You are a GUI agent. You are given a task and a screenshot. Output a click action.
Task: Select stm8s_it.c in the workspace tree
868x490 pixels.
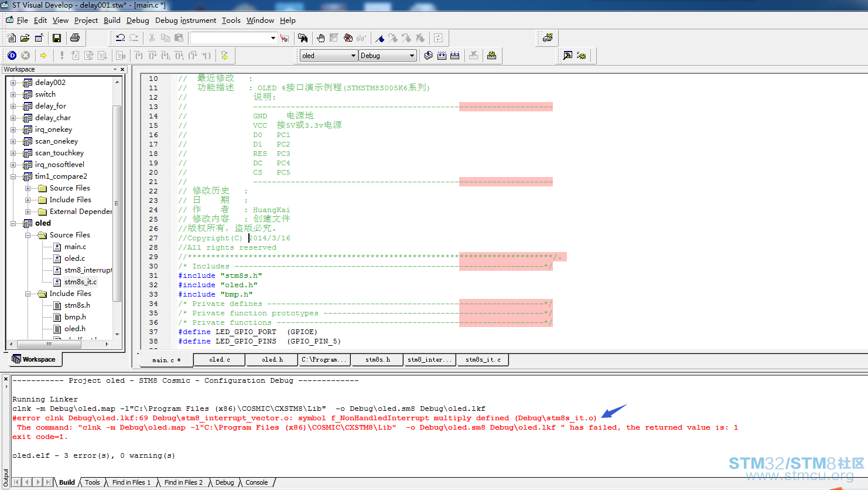80,282
